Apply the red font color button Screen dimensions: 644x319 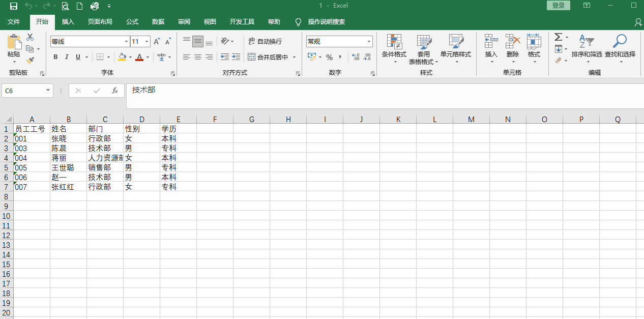pyautogui.click(x=139, y=57)
